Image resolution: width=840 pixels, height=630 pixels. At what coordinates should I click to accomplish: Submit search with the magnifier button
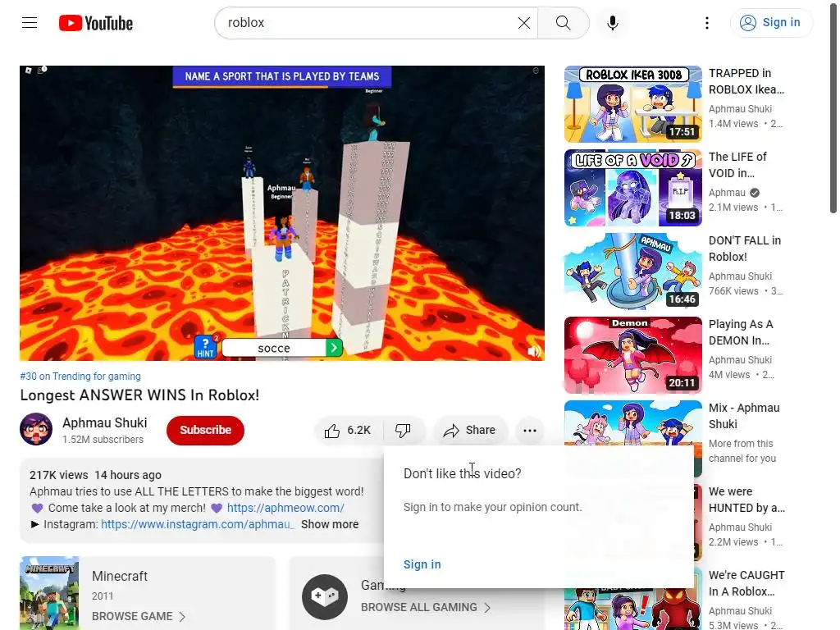click(x=563, y=22)
